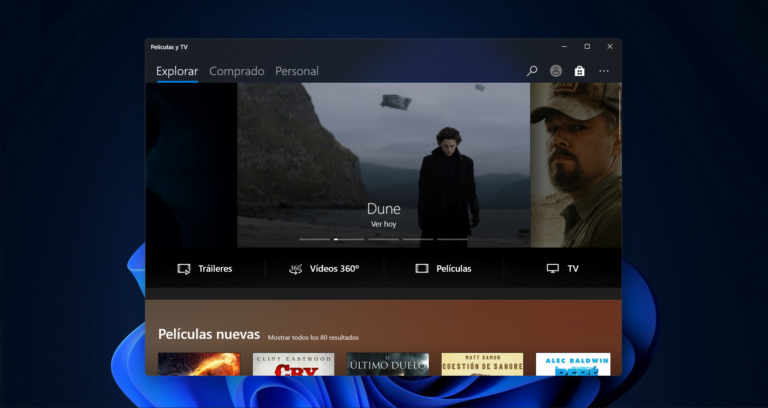
Task: Maximize the Películas y TV window
Action: click(587, 47)
